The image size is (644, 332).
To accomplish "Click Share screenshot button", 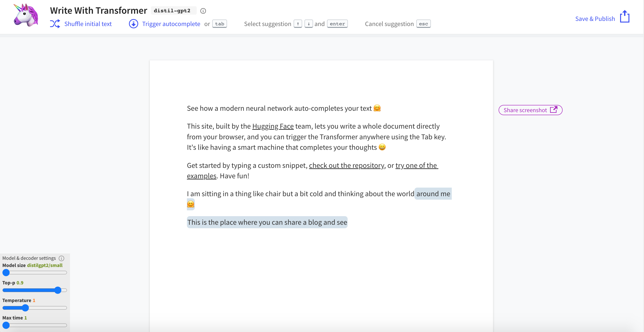I will [530, 110].
